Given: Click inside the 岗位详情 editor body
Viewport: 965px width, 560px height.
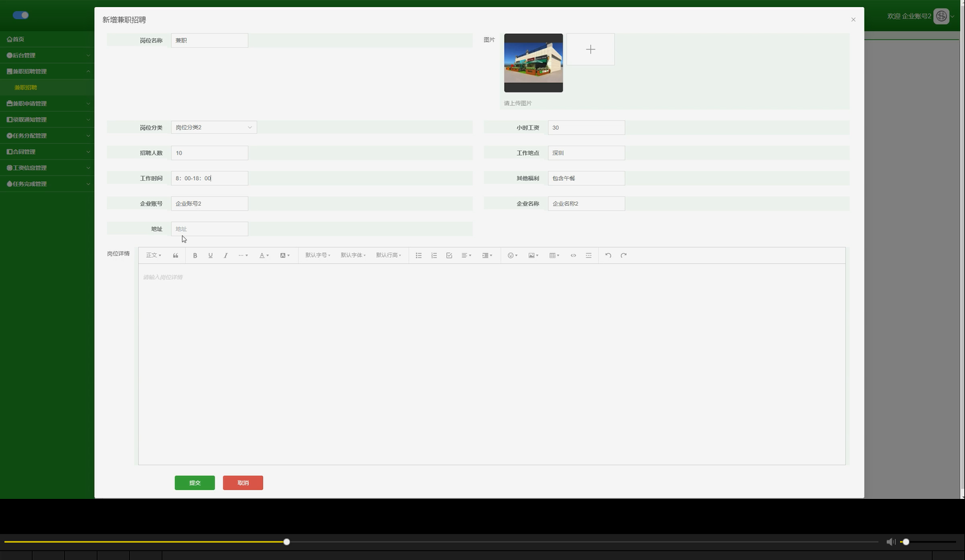Looking at the screenshot, I should coord(492,364).
